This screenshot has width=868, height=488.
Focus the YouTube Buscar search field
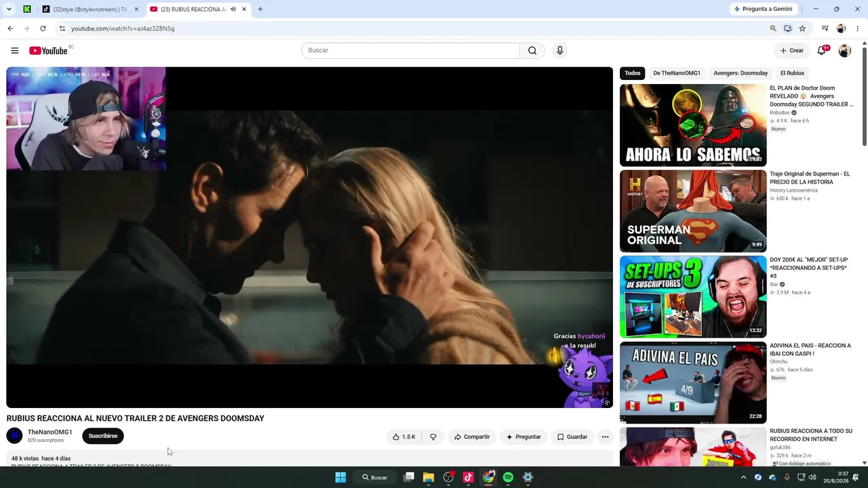(410, 51)
